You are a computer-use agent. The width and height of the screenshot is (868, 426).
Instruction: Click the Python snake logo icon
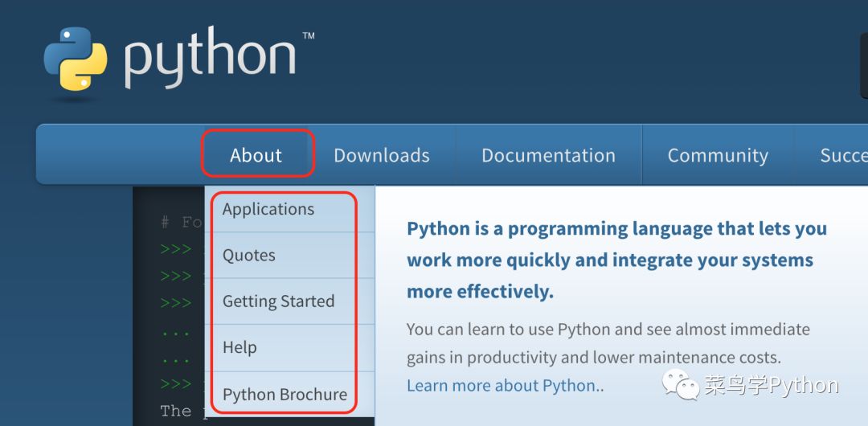point(76,63)
